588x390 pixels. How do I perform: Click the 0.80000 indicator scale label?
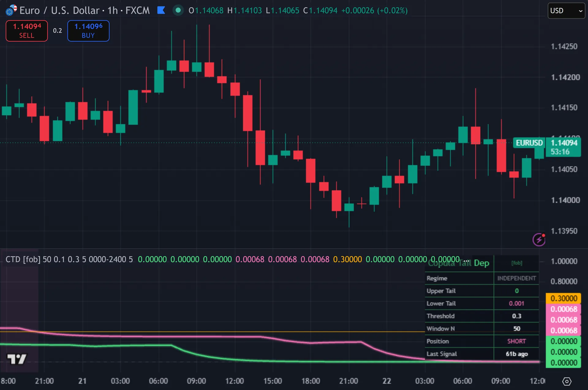tap(564, 281)
